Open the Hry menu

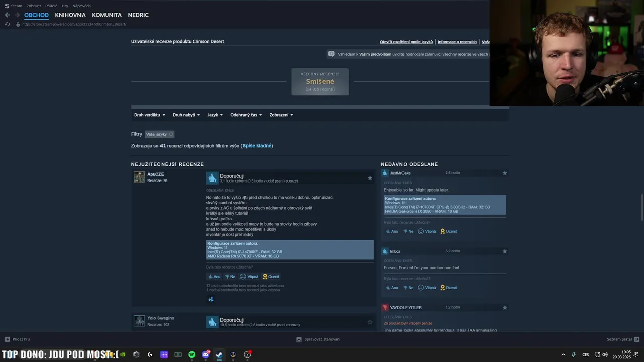tap(65, 6)
